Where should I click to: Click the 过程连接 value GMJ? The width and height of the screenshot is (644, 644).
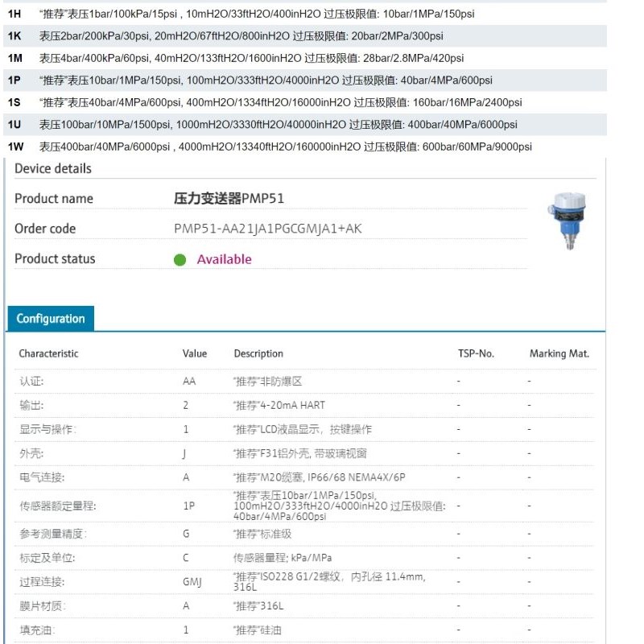click(193, 580)
